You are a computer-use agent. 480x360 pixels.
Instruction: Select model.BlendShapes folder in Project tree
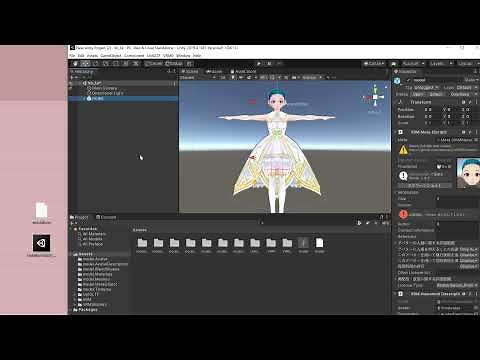pos(98,269)
